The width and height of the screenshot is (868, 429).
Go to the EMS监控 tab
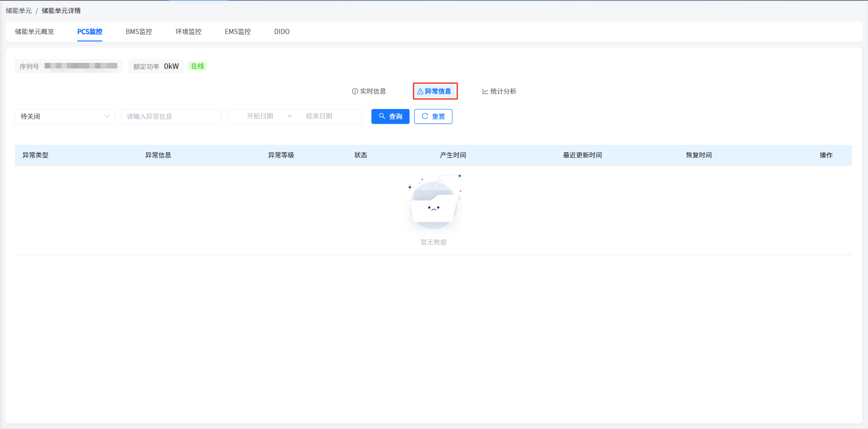tap(238, 32)
